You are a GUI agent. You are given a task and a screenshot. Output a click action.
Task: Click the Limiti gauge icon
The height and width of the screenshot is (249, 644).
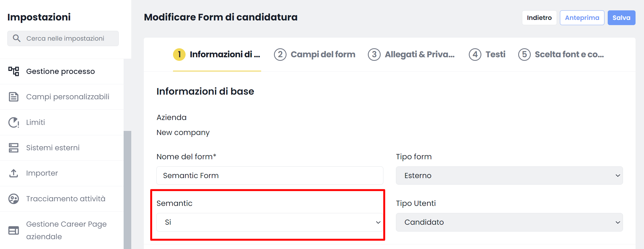point(14,122)
